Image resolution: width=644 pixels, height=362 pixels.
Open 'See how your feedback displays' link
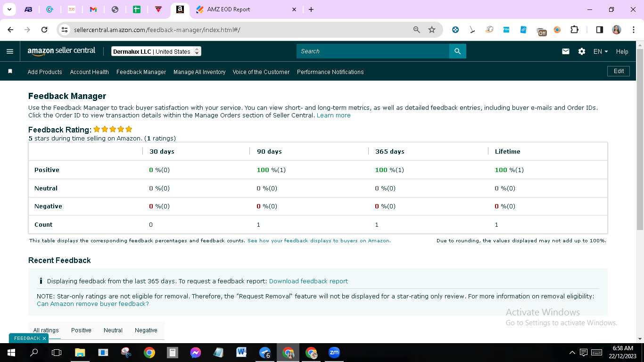coord(319,241)
